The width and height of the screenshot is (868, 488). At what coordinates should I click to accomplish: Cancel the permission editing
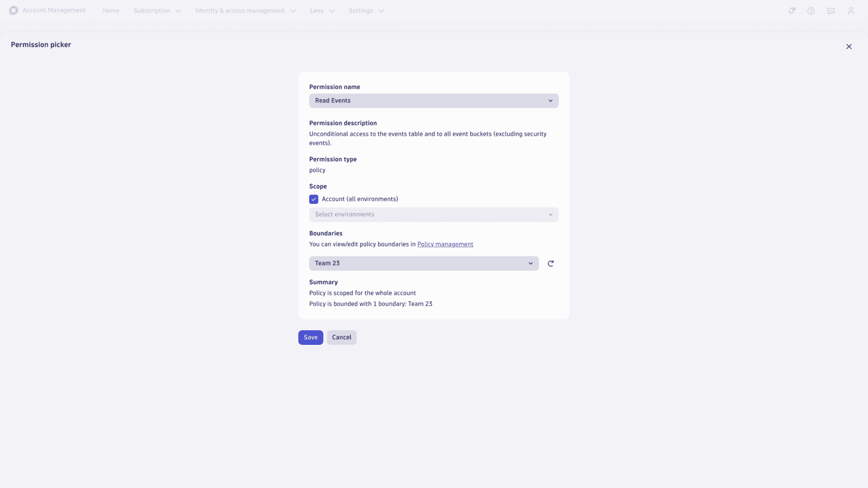pos(341,337)
